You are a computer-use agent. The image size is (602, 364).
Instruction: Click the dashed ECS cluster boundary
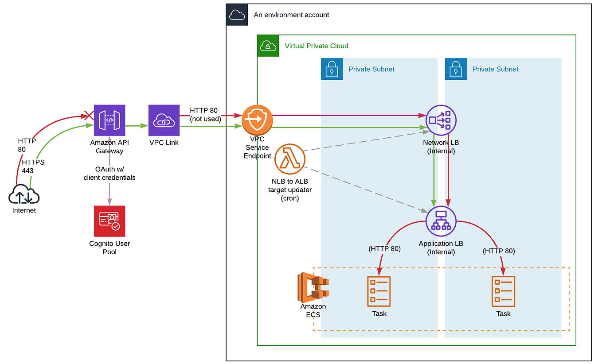[441, 267]
